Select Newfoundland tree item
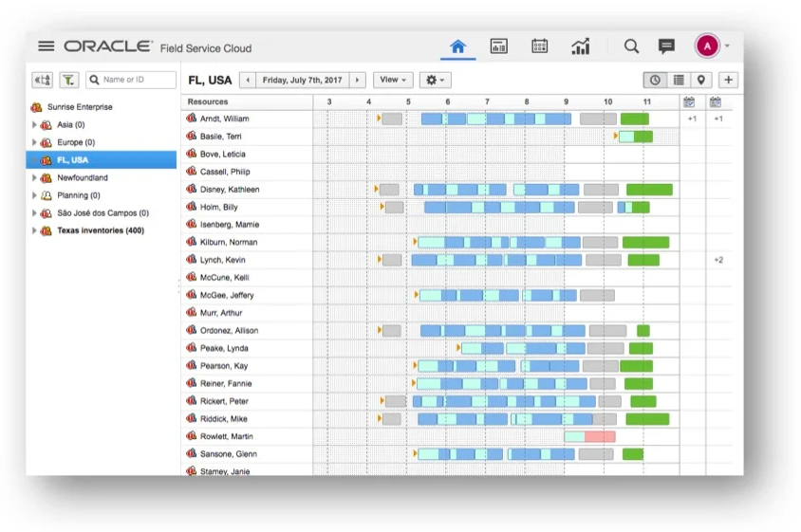801x532 pixels. (83, 177)
